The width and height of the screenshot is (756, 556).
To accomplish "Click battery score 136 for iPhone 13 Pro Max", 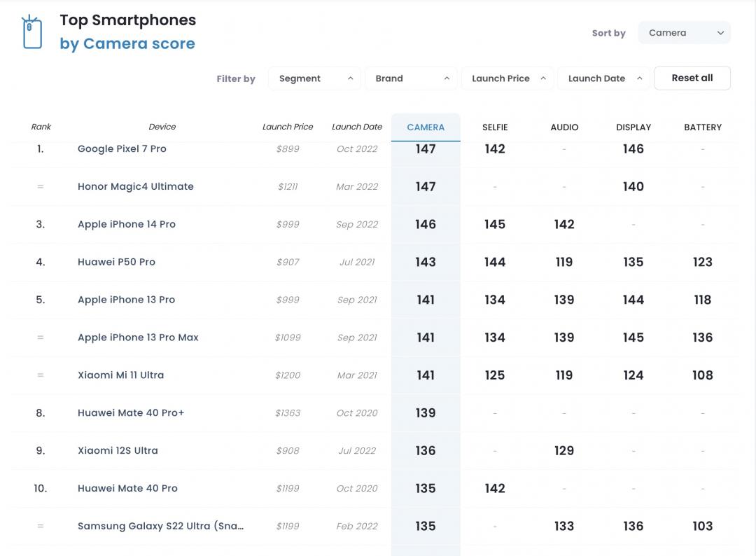I will coord(703,338).
